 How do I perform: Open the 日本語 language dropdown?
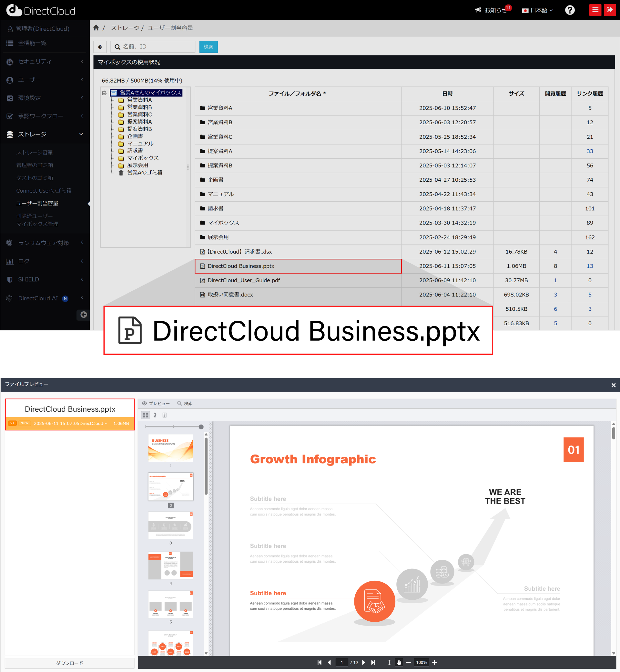coord(537,10)
